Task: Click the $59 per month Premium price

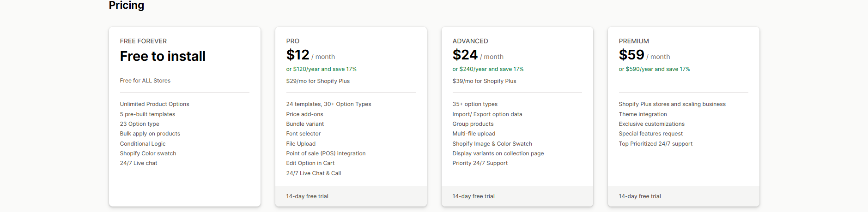Action: coord(644,55)
